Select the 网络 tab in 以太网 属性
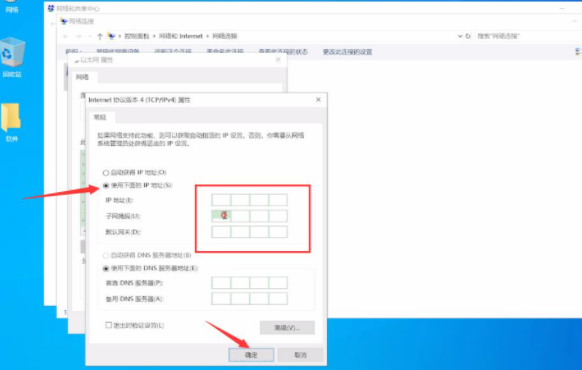 click(x=82, y=77)
